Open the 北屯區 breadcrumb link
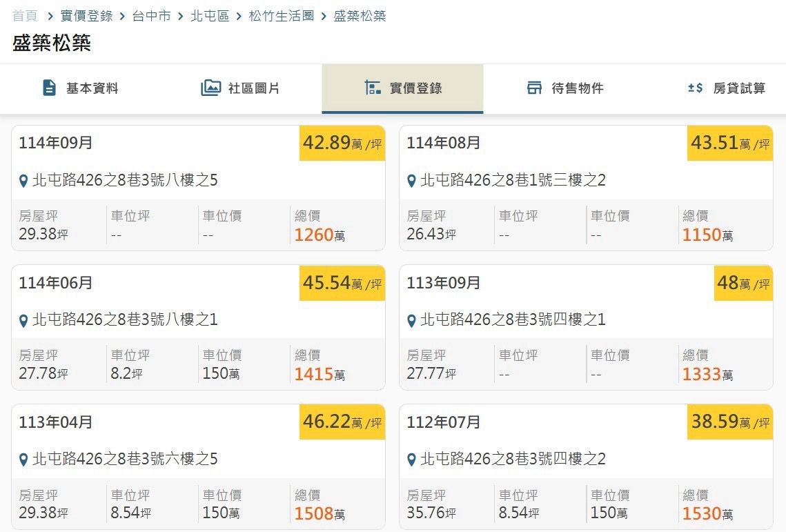 click(210, 16)
